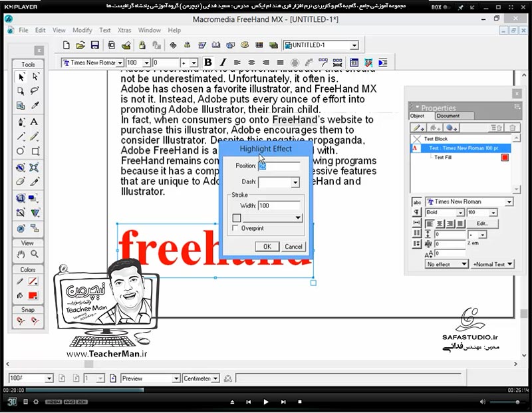Select the Subselect arrow tool
Image resolution: width=532 pixels, height=413 pixels.
coord(35,77)
